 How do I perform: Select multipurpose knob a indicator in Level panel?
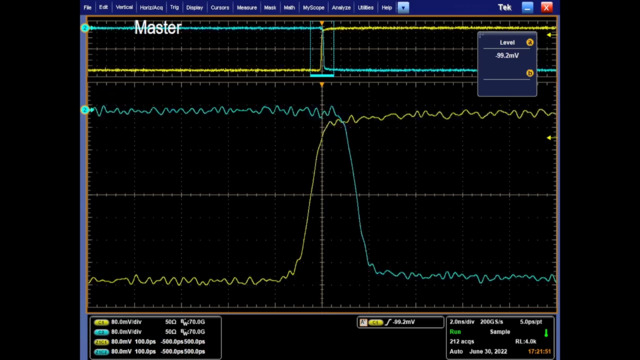click(x=530, y=42)
